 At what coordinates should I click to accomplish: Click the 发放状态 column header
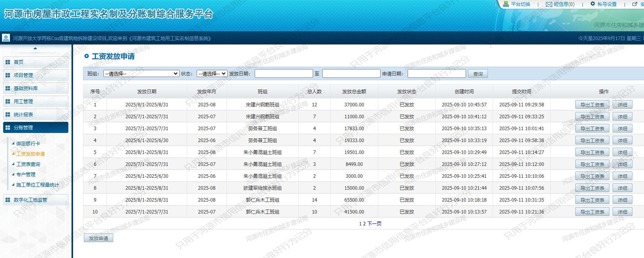407,92
